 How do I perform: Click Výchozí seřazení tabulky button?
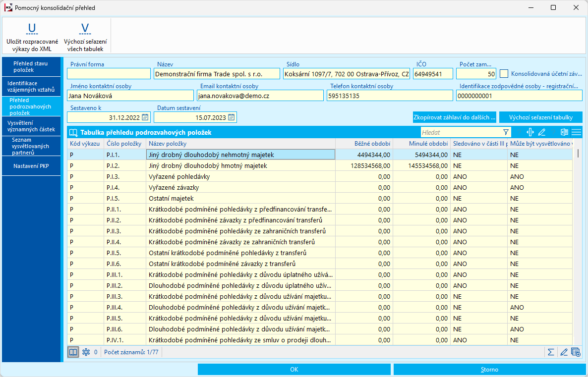[540, 117]
